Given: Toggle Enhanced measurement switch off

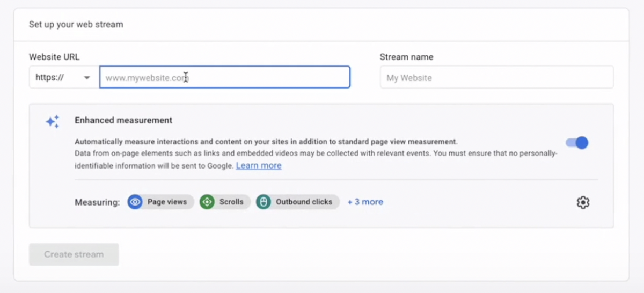Looking at the screenshot, I should point(577,143).
